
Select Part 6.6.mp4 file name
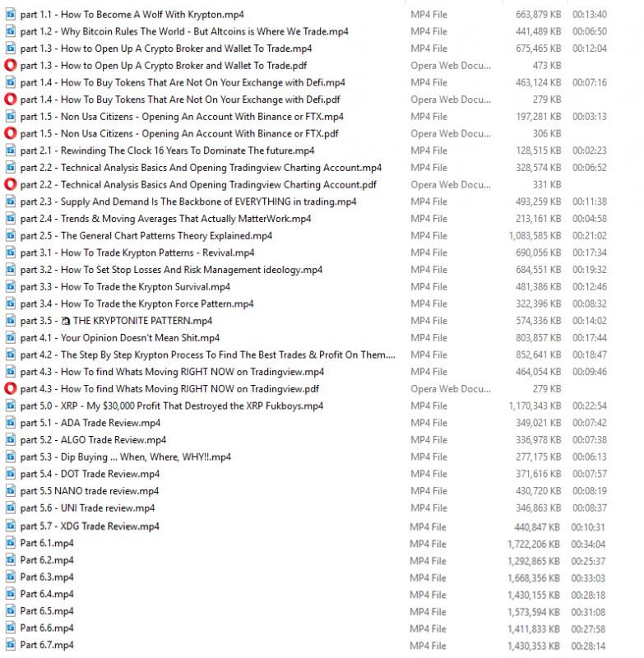tap(47, 628)
